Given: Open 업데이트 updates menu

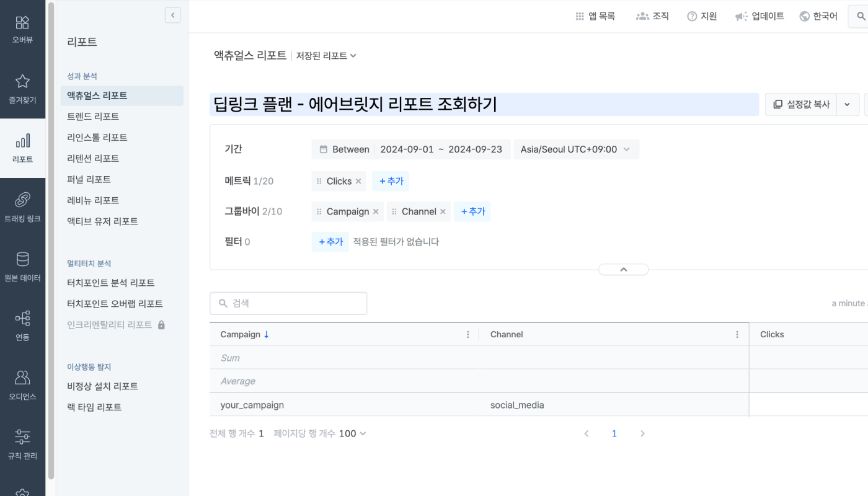Looking at the screenshot, I should [759, 16].
